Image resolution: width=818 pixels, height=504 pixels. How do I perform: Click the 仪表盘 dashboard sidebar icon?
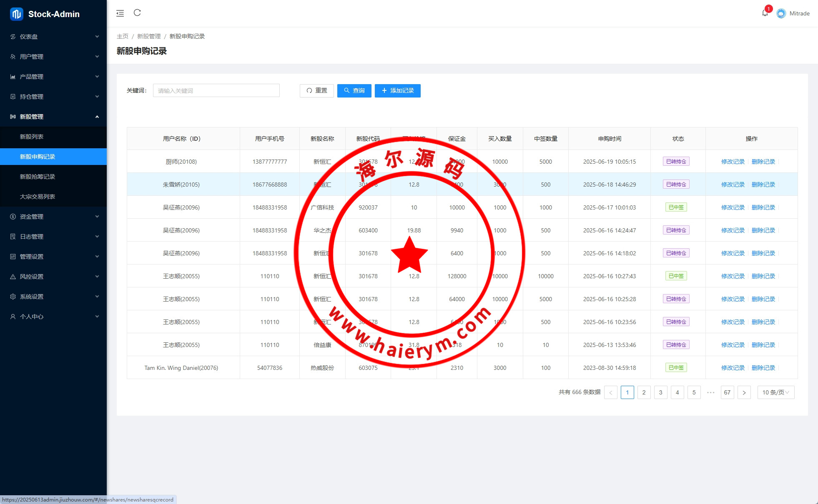[x=13, y=37]
